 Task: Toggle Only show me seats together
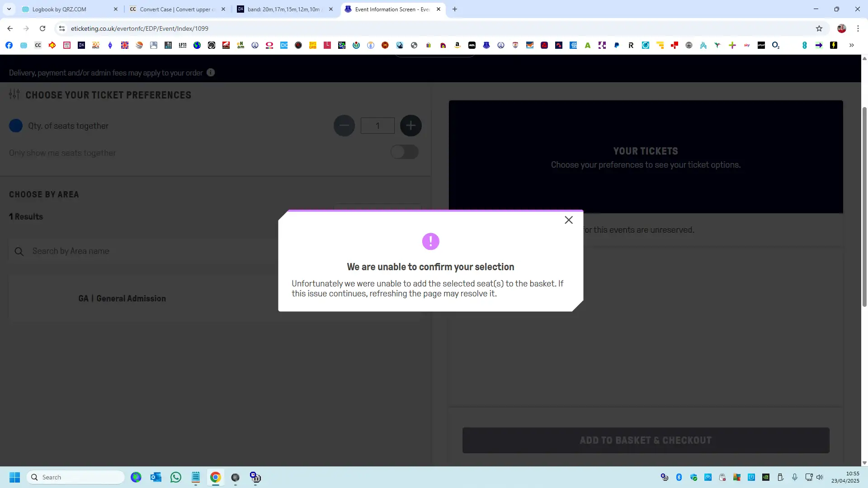(404, 152)
